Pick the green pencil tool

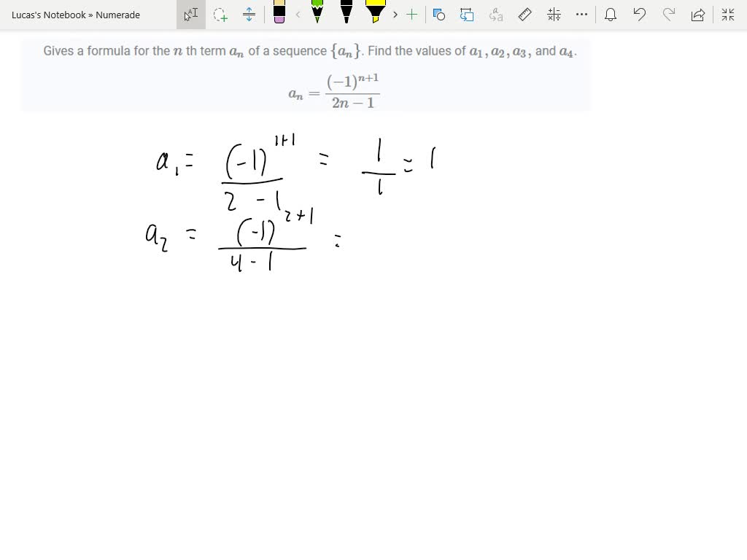317,13
